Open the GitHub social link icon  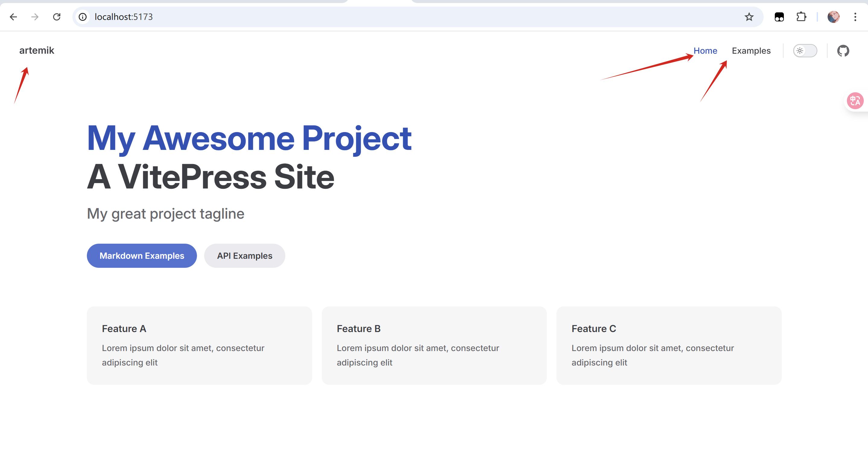pos(843,51)
